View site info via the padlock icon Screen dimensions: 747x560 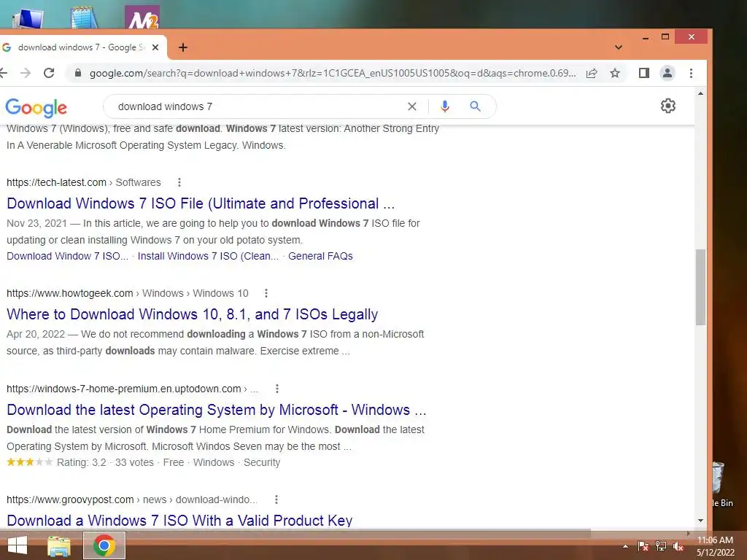tap(77, 73)
